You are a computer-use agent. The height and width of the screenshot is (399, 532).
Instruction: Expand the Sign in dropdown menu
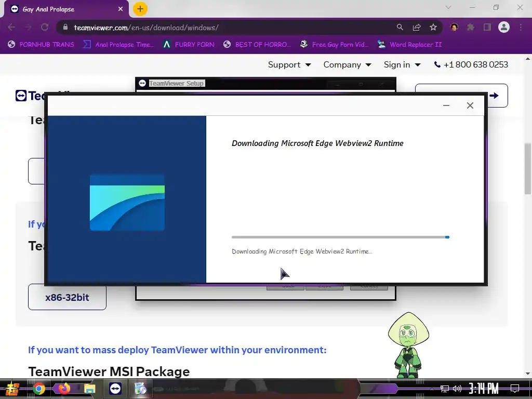click(402, 64)
